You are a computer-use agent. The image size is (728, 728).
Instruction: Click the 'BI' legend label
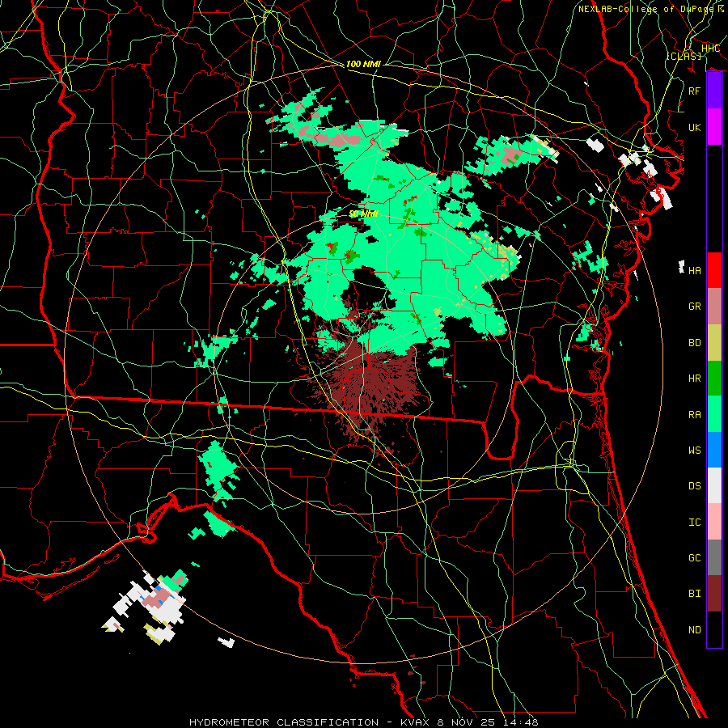(x=694, y=594)
